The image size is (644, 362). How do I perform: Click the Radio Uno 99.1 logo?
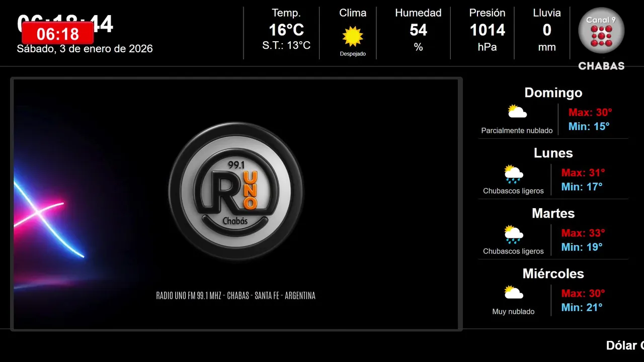[236, 191]
